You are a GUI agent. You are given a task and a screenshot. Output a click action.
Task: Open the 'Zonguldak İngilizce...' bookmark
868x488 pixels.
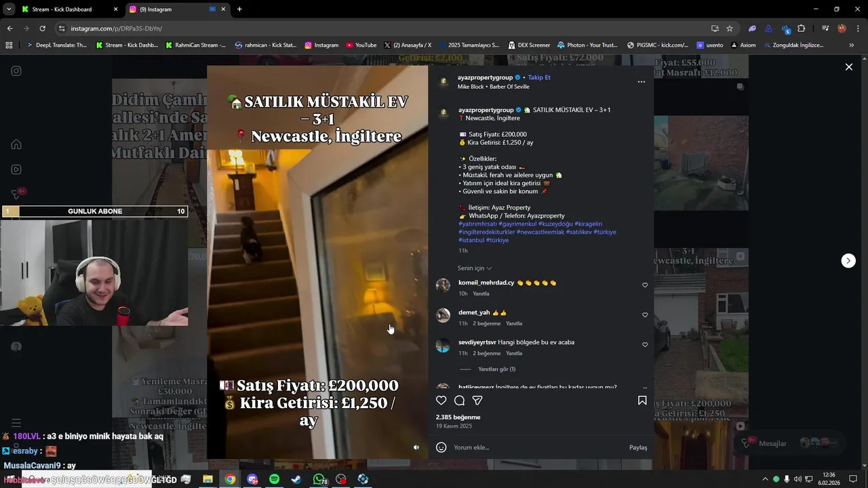point(793,45)
